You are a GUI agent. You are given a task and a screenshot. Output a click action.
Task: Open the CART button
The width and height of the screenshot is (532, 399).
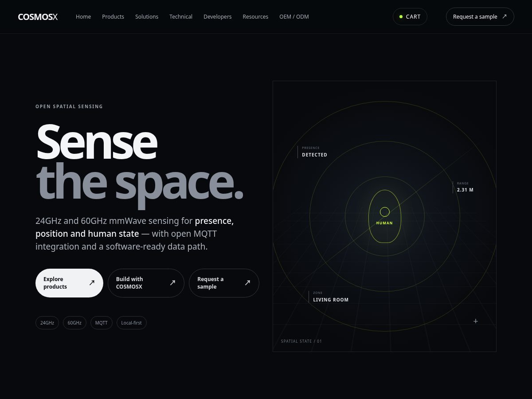pyautogui.click(x=410, y=16)
